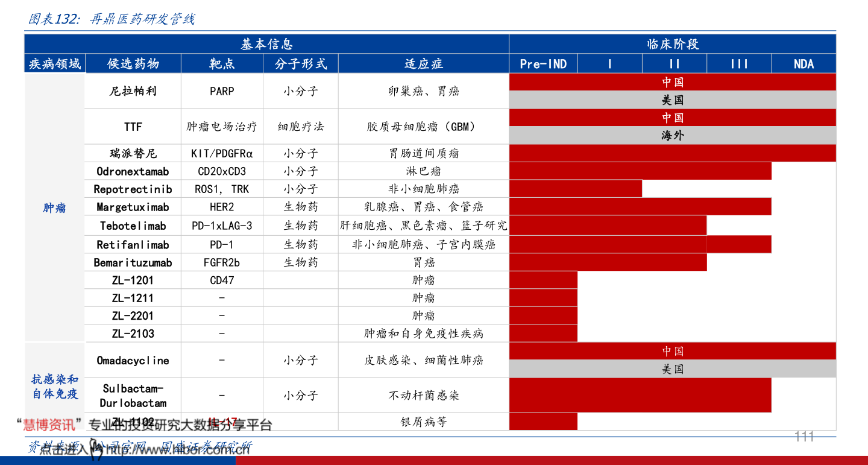The height and width of the screenshot is (465, 868).
Task: Click the target 'FGFR2b'
Action: (222, 262)
